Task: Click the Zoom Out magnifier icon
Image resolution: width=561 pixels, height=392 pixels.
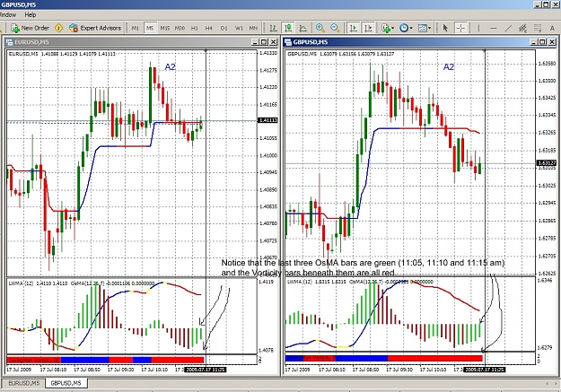Action: (x=335, y=28)
